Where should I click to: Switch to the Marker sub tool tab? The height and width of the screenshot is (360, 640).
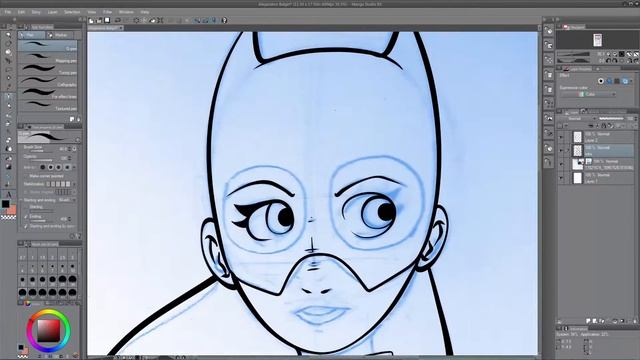click(60, 35)
